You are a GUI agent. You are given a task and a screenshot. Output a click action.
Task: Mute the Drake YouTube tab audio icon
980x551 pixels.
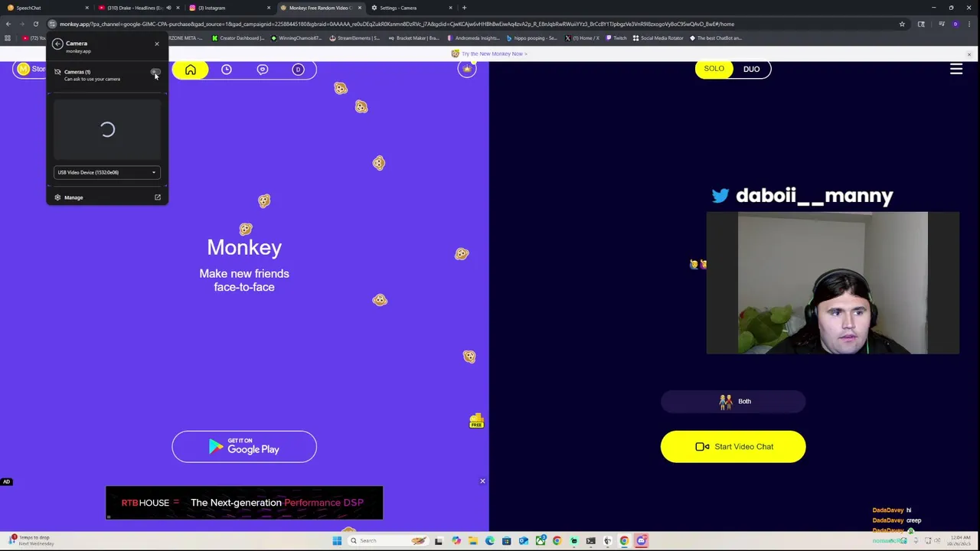point(168,8)
